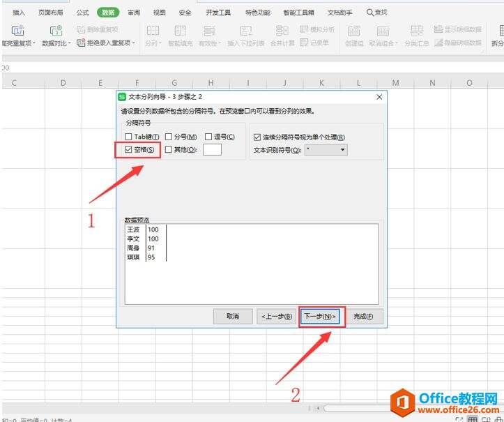504x422 pixels.
Task: Click the 取消组合 ungroup icon
Action: (383, 31)
